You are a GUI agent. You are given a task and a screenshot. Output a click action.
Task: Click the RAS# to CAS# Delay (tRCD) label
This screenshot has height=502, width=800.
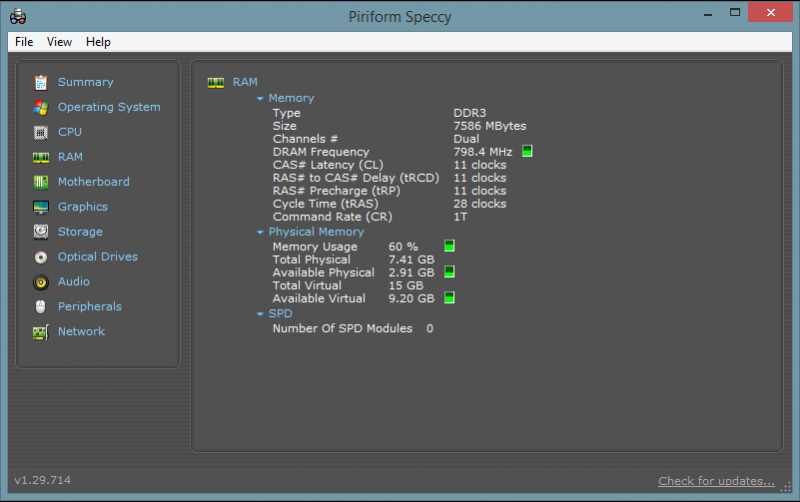pyautogui.click(x=356, y=178)
